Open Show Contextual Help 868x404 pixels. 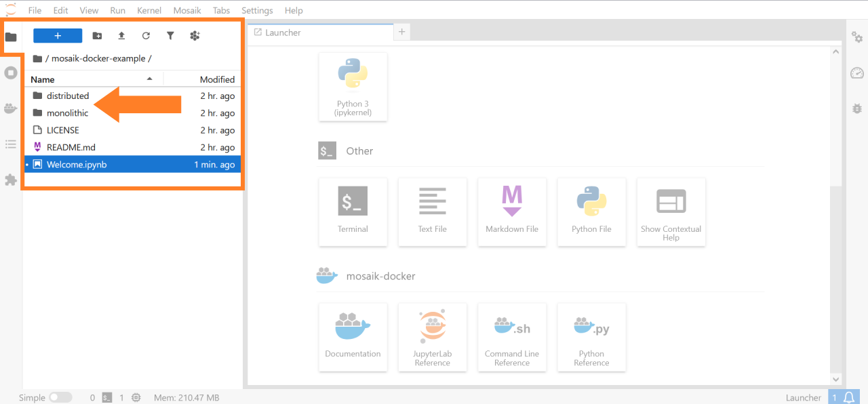tap(671, 211)
